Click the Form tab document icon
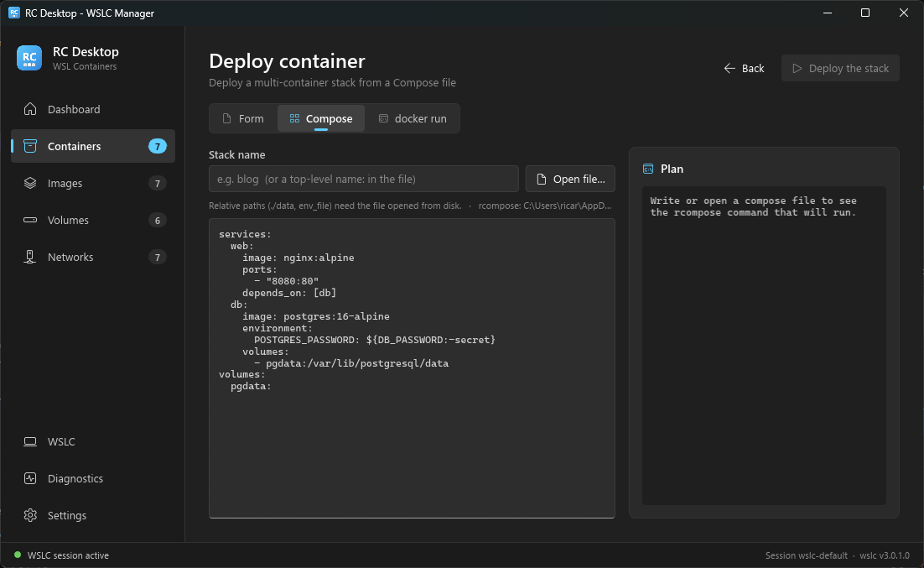The height and width of the screenshot is (568, 924). click(x=227, y=118)
